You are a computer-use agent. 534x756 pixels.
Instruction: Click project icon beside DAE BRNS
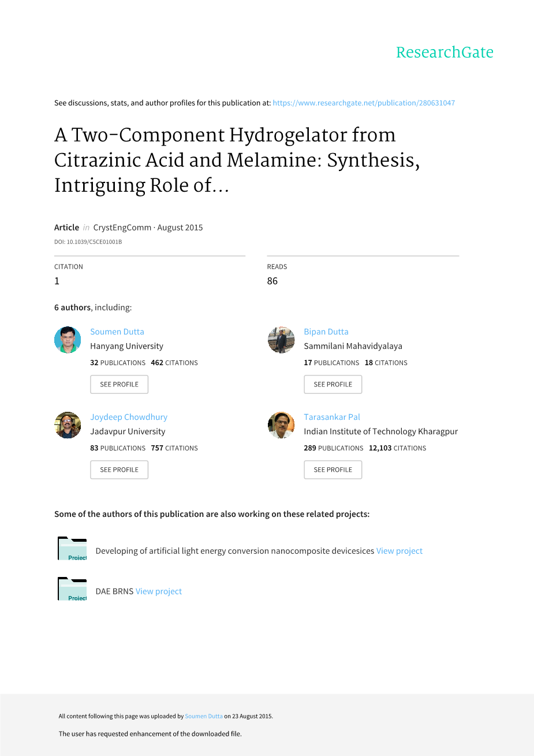click(72, 589)
